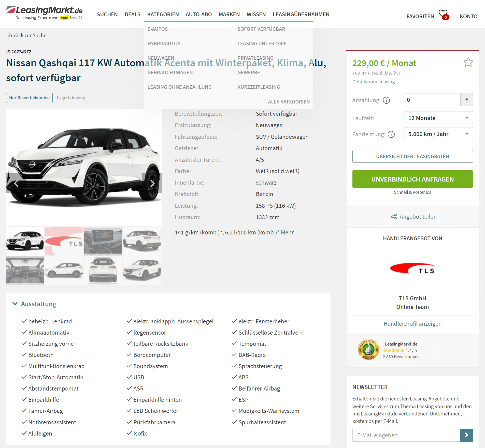Viewport: 485px width, 448px height.
Task: Open the DEALS menu
Action: 132,14
